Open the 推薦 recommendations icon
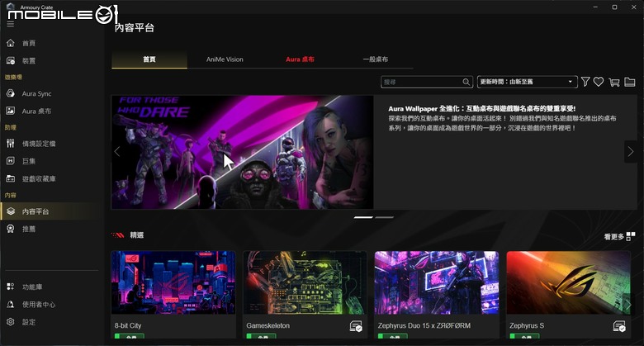The height and width of the screenshot is (346, 644). point(10,229)
